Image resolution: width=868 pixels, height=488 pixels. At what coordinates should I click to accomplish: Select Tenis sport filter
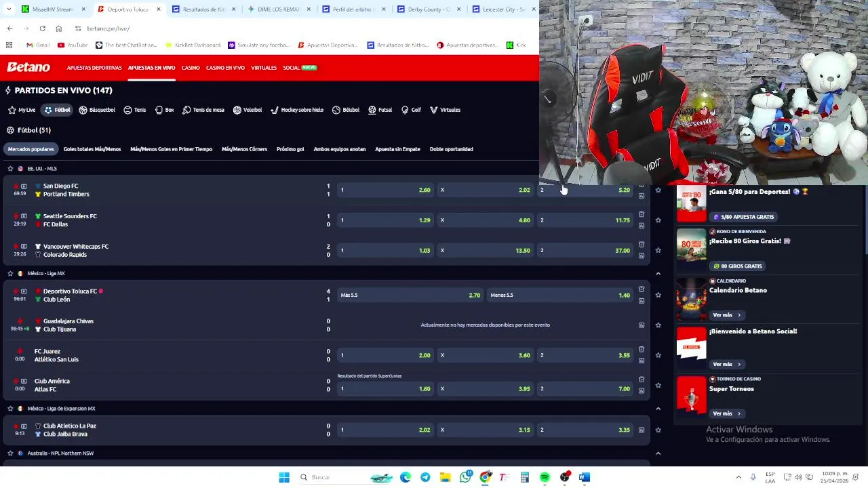135,110
